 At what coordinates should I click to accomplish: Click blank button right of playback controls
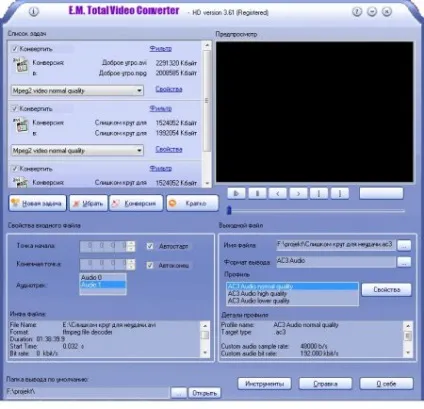381,193
